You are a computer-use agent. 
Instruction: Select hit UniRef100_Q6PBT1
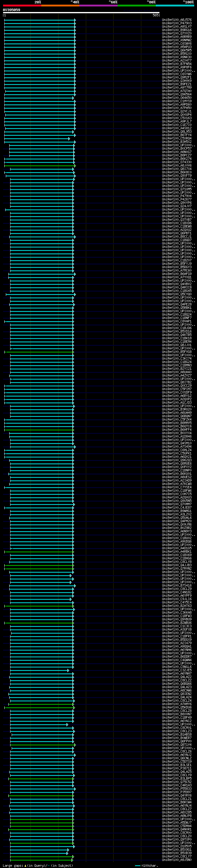click(177, 233)
